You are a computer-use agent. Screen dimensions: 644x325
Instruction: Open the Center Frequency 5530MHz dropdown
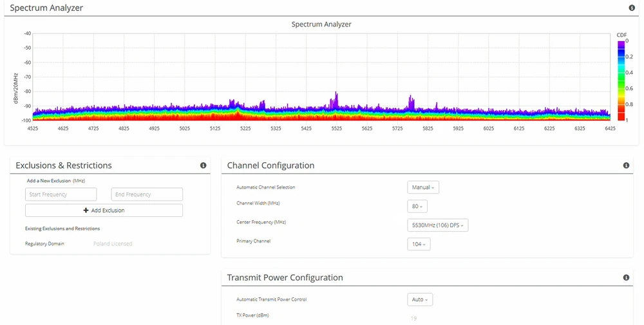(x=437, y=225)
